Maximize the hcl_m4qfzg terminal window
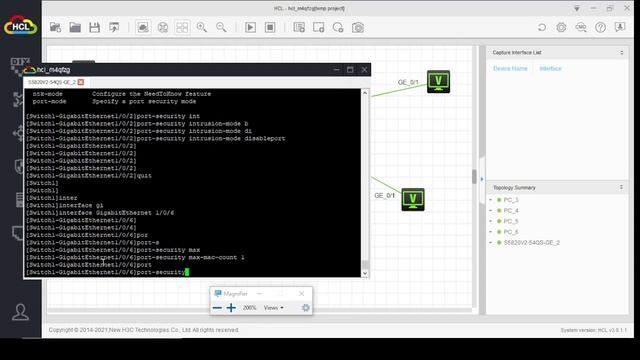 point(350,70)
